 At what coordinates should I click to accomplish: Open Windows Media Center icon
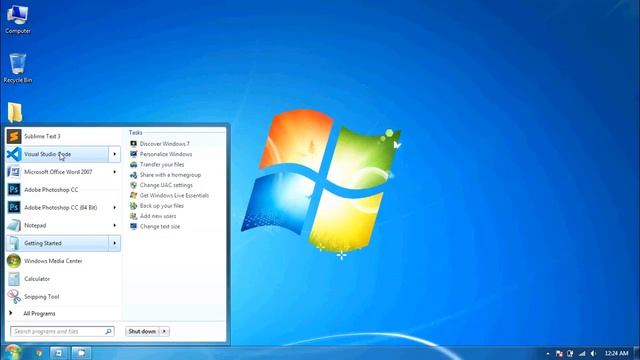click(x=14, y=261)
